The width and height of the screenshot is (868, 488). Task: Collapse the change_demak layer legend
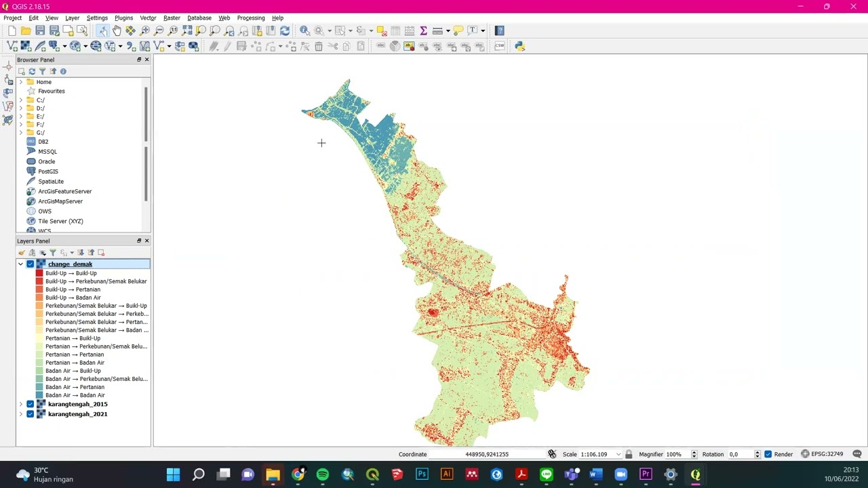tap(20, 264)
